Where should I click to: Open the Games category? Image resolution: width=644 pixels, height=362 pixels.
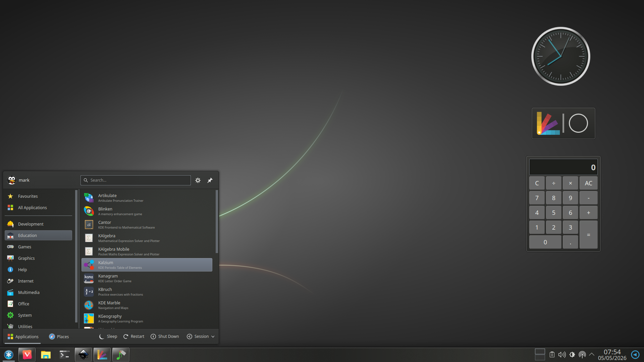point(39,247)
